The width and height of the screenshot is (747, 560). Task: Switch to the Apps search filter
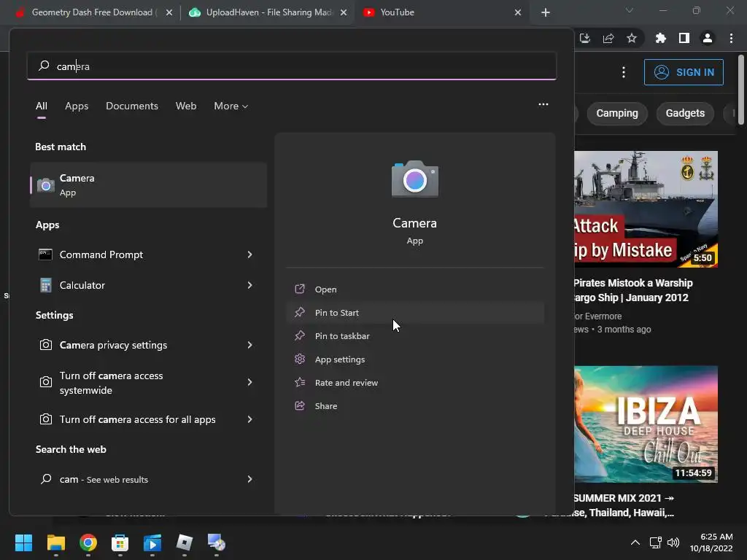click(x=77, y=106)
